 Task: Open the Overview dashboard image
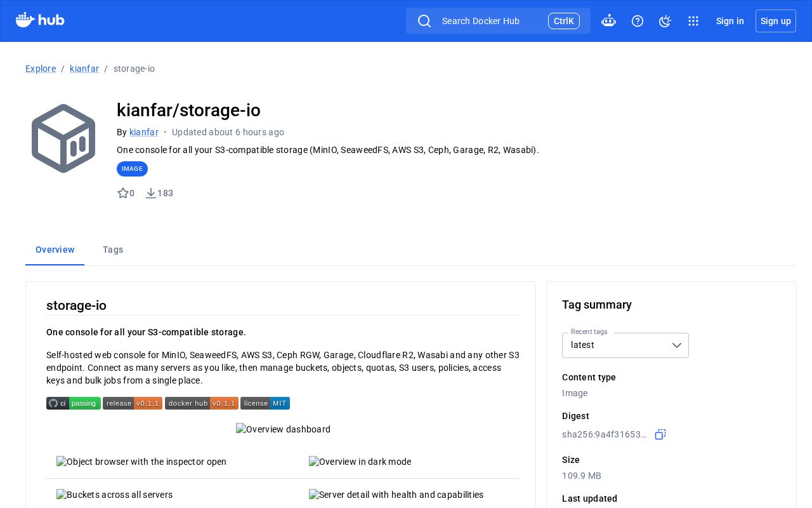click(x=283, y=429)
